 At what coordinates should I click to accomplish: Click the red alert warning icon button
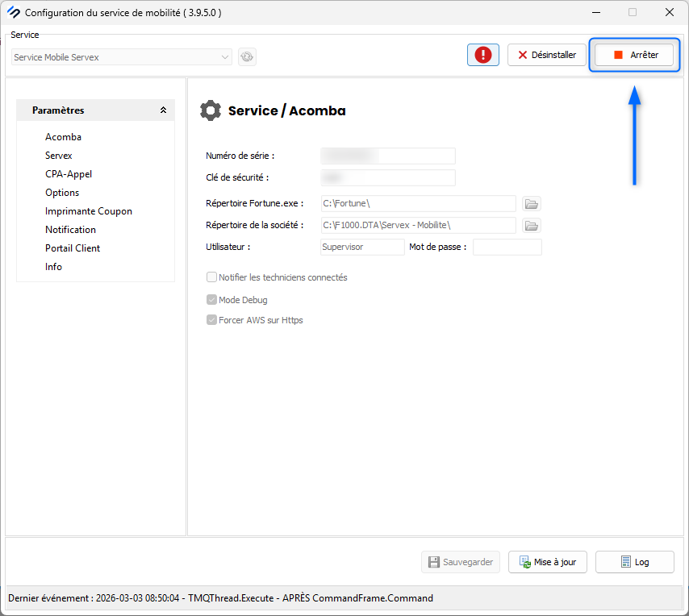[x=482, y=55]
